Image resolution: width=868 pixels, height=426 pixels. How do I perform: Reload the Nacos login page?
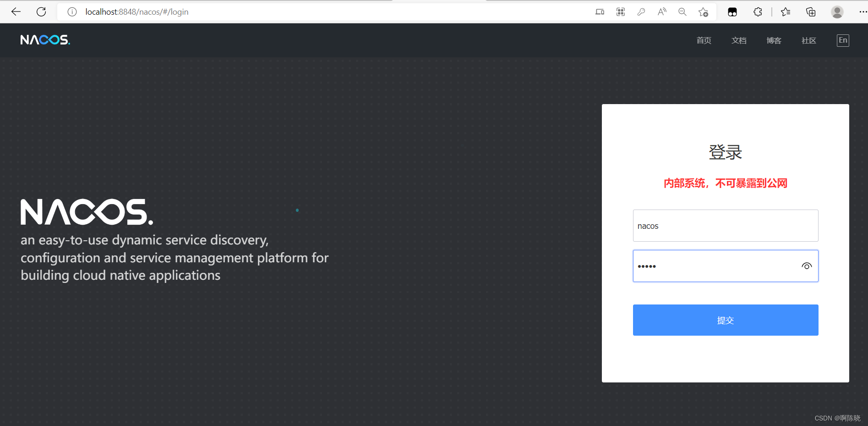click(x=41, y=12)
